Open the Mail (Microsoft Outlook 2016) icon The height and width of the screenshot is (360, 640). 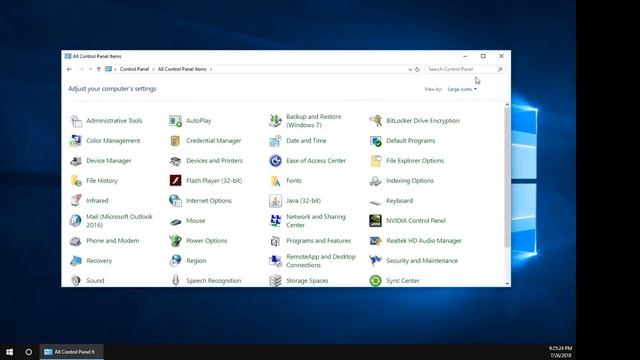pyautogui.click(x=76, y=221)
